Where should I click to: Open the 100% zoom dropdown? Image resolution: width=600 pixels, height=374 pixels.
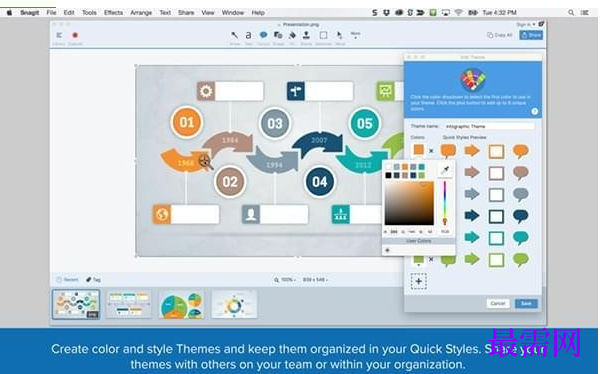click(285, 280)
